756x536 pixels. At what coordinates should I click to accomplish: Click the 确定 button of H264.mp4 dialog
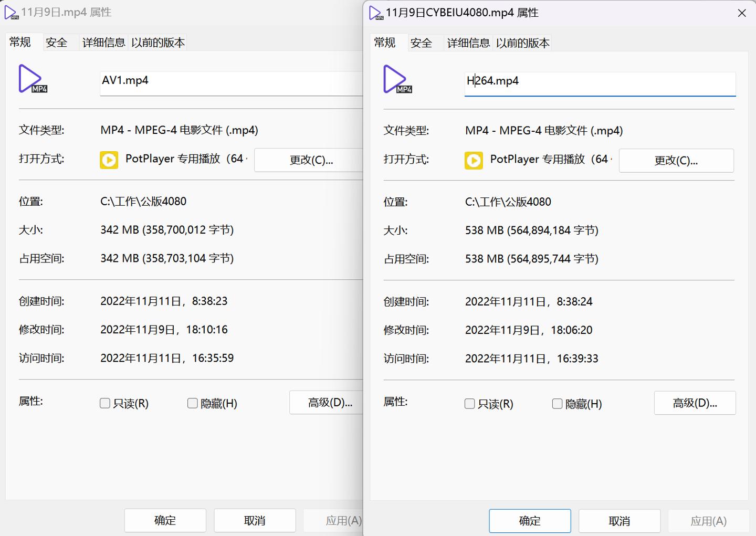pos(529,520)
